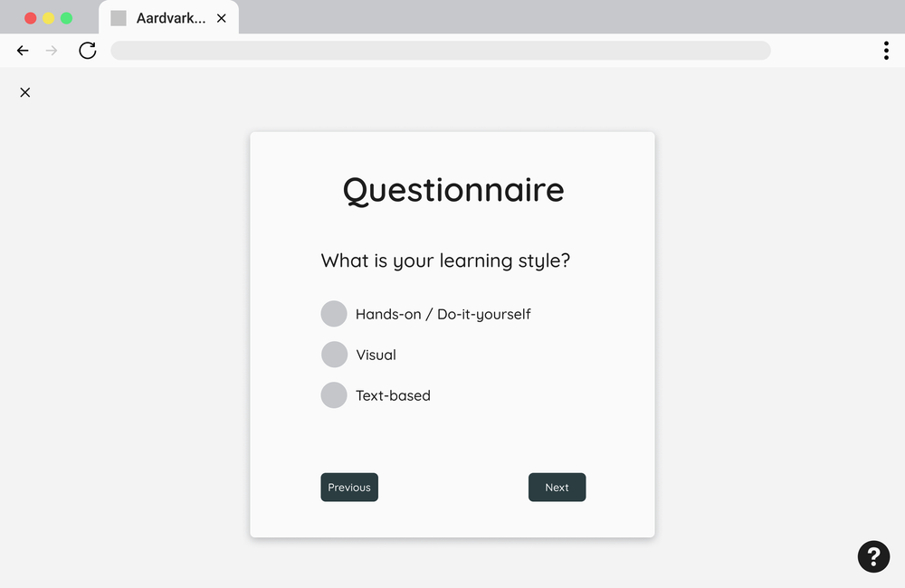
Task: Advance with the Next button
Action: click(x=557, y=488)
